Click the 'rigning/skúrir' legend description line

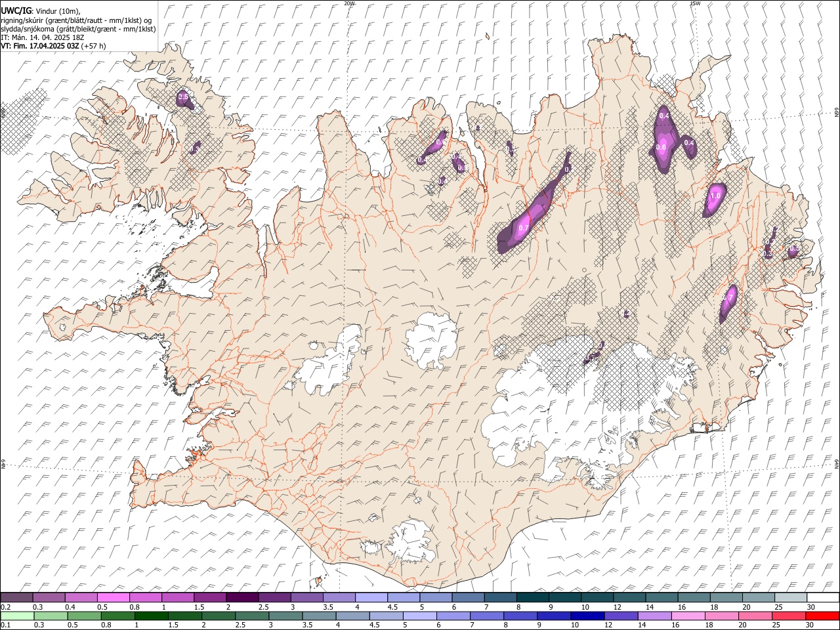click(x=76, y=20)
